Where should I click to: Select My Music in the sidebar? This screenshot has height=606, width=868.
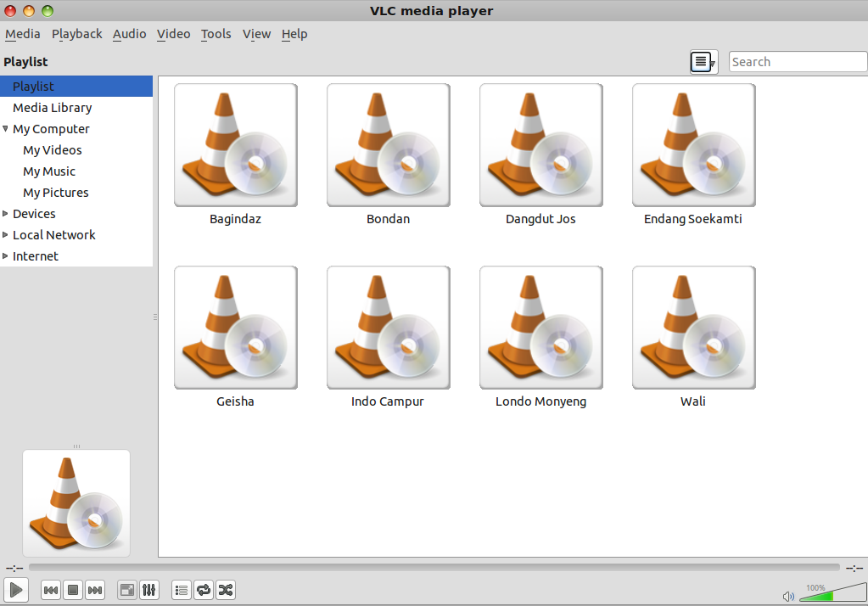click(x=48, y=171)
